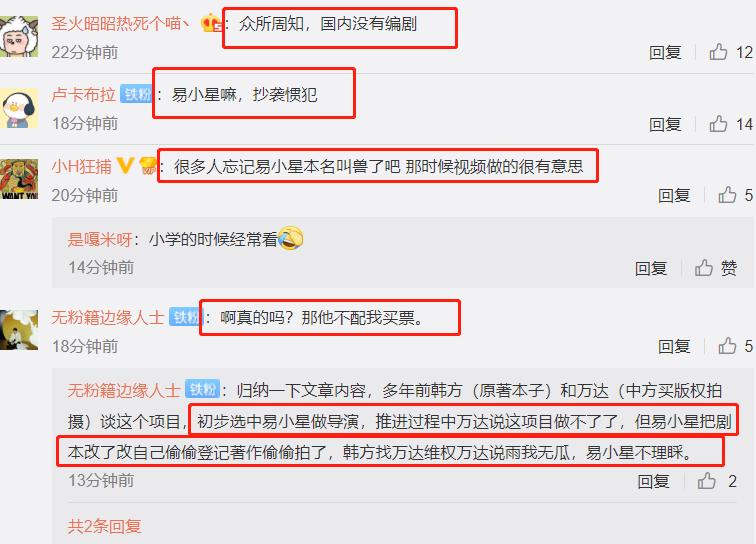This screenshot has height=544, width=756.
Task: Open 是嘎米呀 username link
Action: [100, 239]
